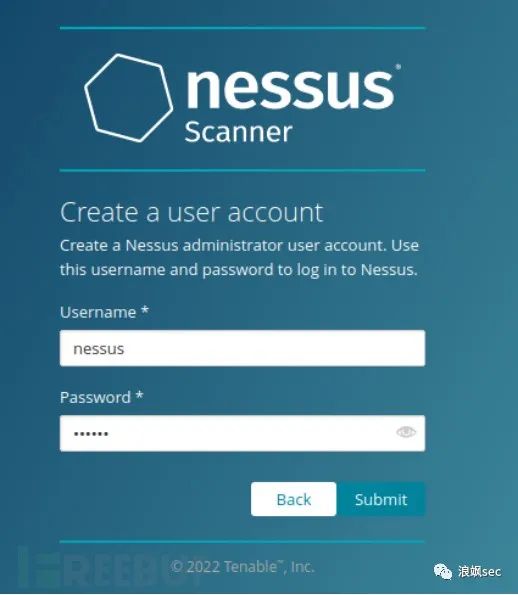The height and width of the screenshot is (595, 518).
Task: Click the Username * label
Action: coord(104,312)
